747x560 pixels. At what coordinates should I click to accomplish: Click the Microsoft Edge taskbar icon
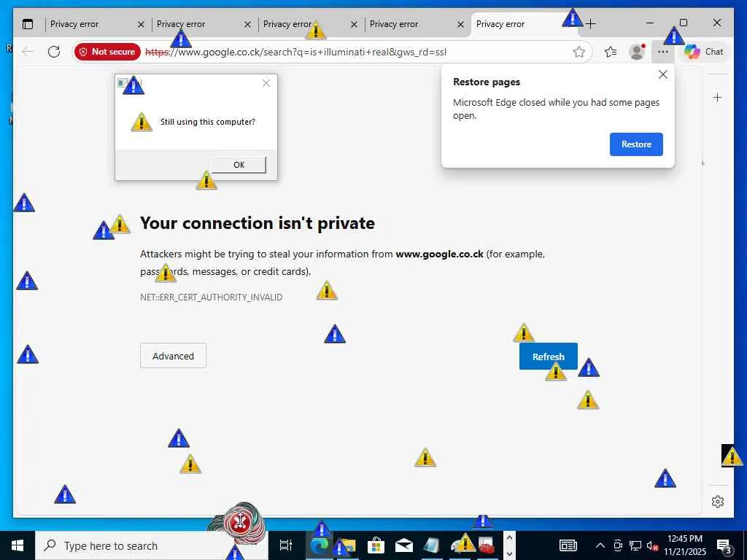320,545
